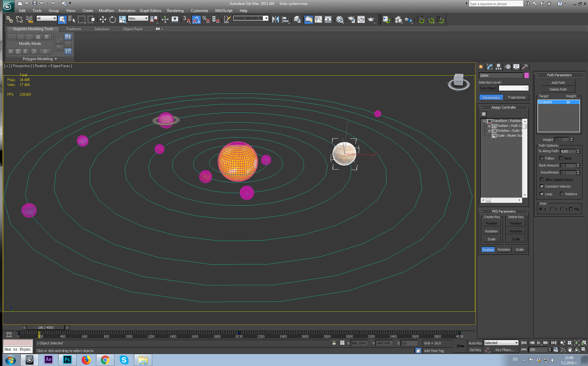Enable the Follow checkbox
This screenshot has height=366, width=588.
coord(542,158)
